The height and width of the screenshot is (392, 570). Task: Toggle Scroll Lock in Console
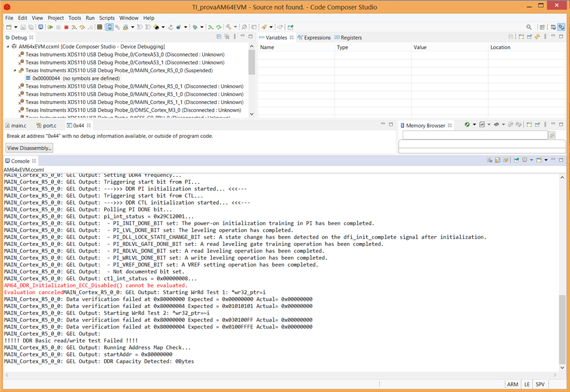pyautogui.click(x=498, y=160)
